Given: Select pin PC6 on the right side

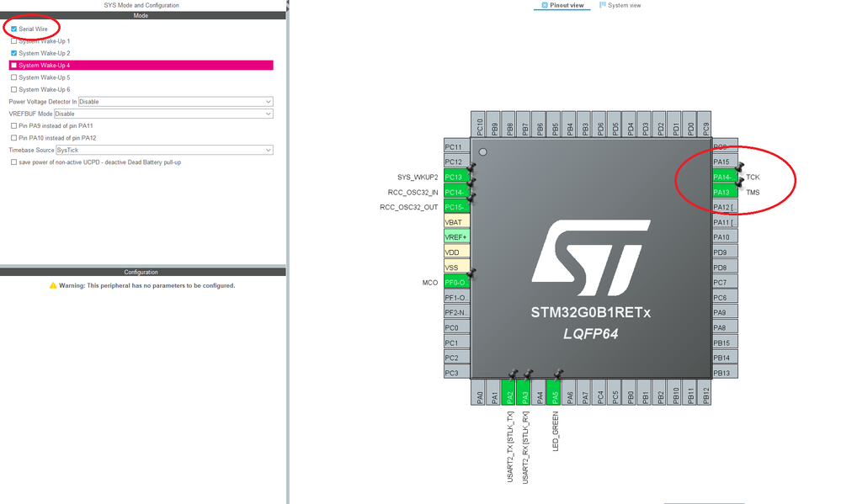Looking at the screenshot, I should (725, 298).
